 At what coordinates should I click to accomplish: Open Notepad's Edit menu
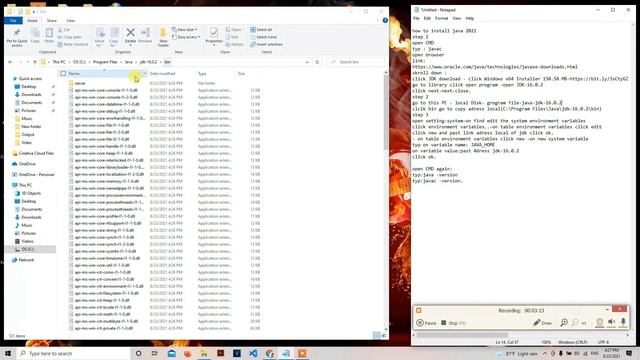point(427,18)
